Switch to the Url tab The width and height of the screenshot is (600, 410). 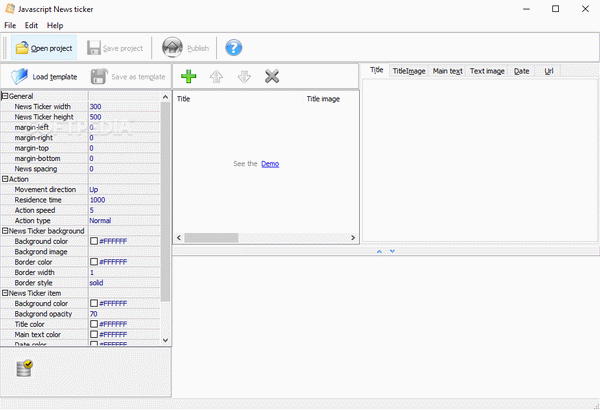coord(549,71)
